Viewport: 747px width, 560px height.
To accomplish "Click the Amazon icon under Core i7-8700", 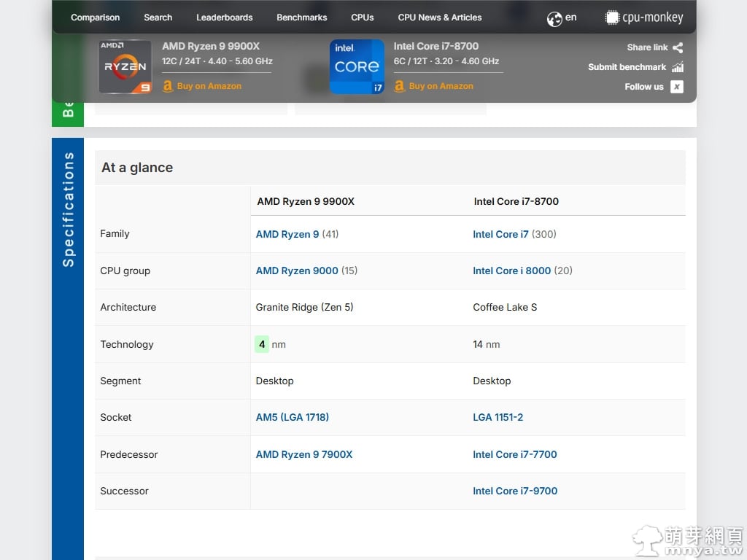I will (x=399, y=86).
